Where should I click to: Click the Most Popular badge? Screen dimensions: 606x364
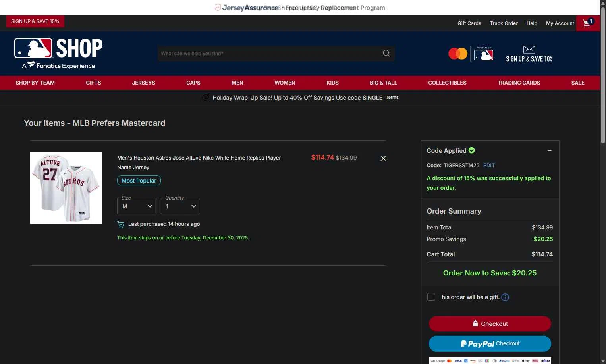point(139,181)
